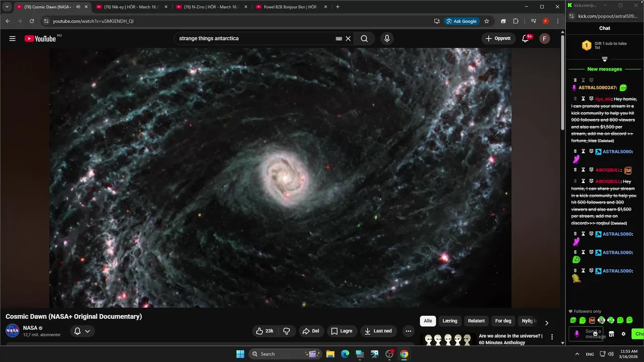Screen dimensions: 644x362
Task: Open Kick chat settings gear
Action: tap(623, 334)
